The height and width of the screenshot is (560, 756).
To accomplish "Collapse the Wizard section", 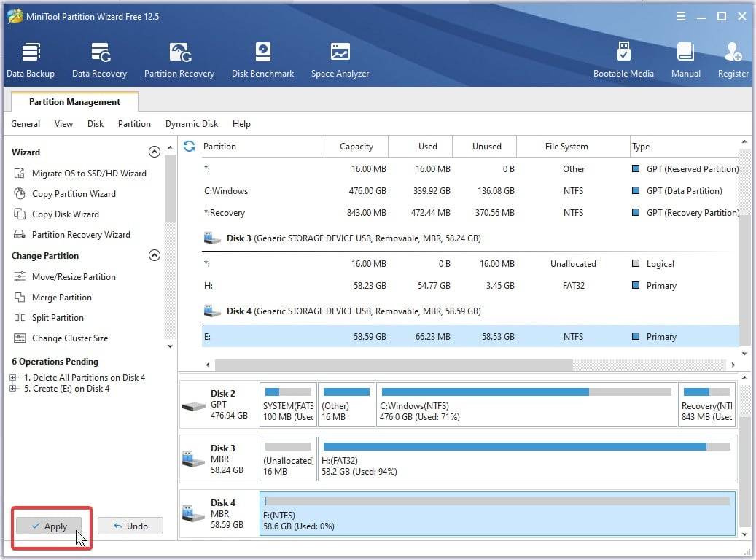I will point(154,152).
